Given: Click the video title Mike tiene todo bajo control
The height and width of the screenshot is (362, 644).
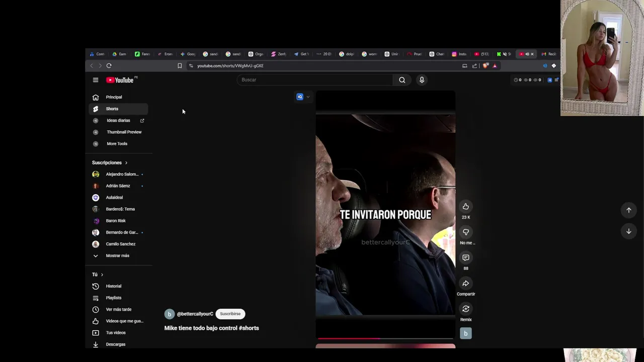Looking at the screenshot, I should click(211, 328).
